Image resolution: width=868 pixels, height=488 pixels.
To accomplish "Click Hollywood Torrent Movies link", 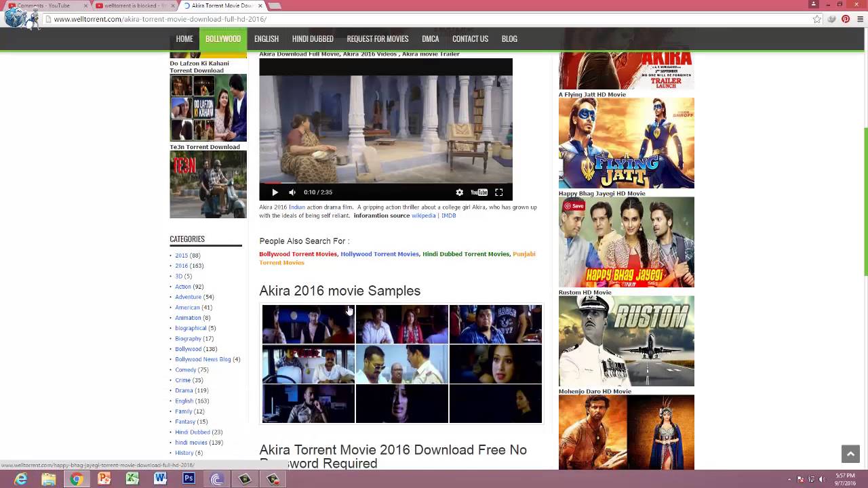I will point(380,254).
